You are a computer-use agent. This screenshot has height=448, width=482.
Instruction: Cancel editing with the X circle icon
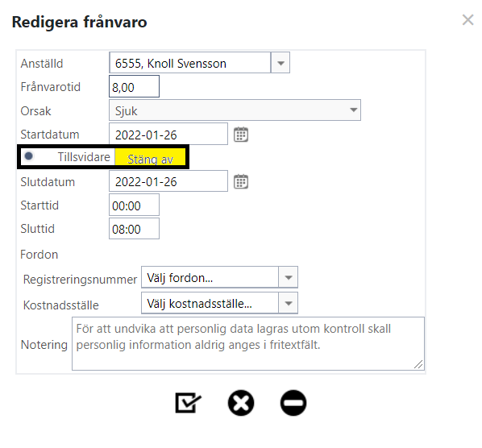pos(241,403)
